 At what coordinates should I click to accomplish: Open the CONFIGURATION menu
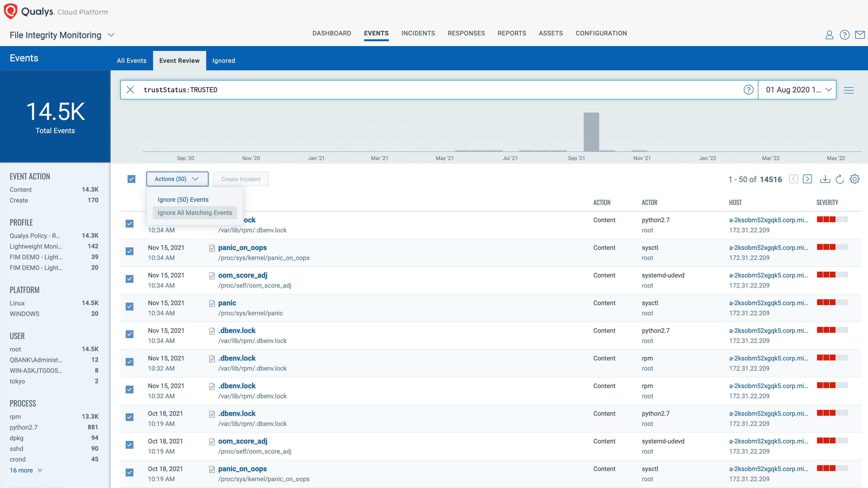click(601, 33)
